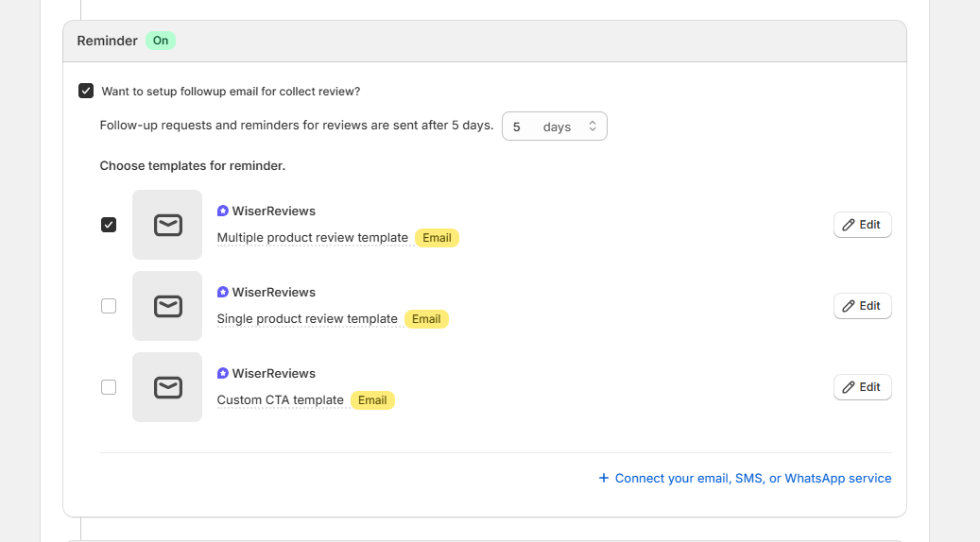Edit the Custom CTA template
This screenshot has width=980, height=542.
[x=862, y=387]
